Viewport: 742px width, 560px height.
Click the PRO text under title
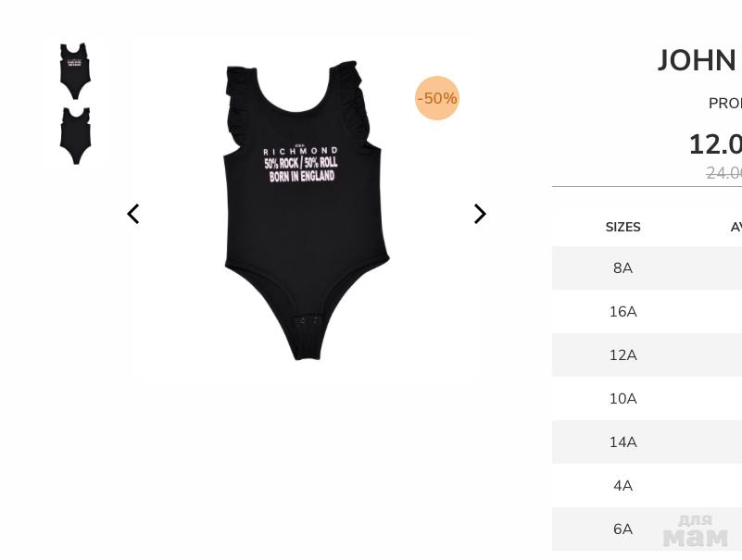tap(725, 104)
